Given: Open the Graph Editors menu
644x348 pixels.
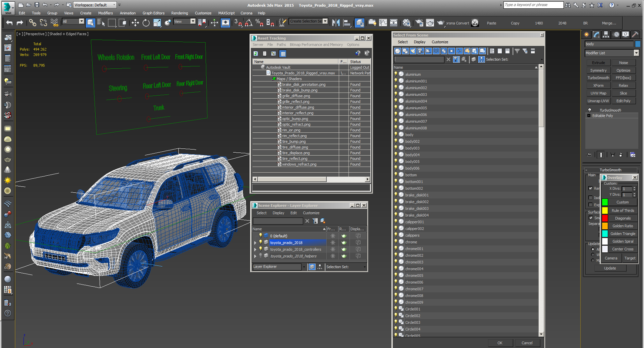Looking at the screenshot, I should 153,13.
